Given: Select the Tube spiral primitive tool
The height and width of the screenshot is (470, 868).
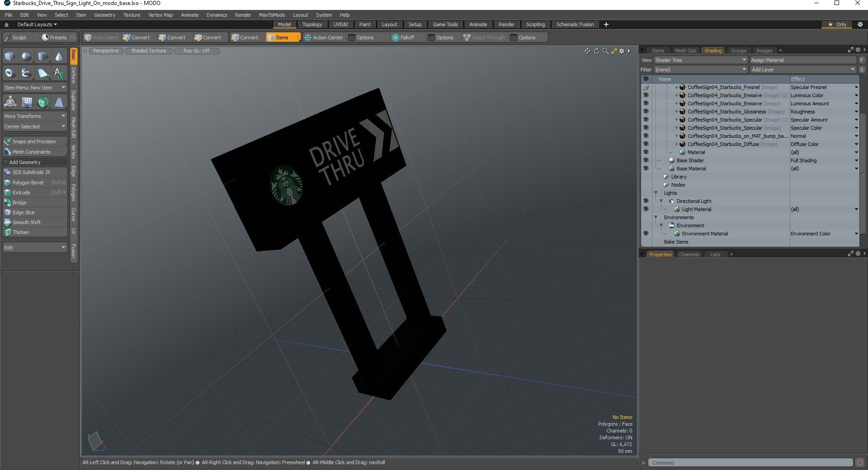Looking at the screenshot, I should click(26, 73).
